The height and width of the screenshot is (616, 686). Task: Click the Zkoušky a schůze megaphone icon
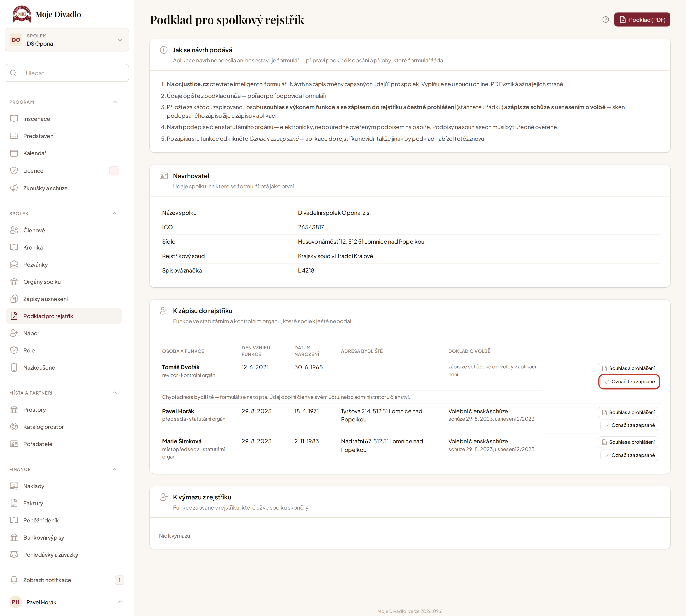click(x=14, y=188)
